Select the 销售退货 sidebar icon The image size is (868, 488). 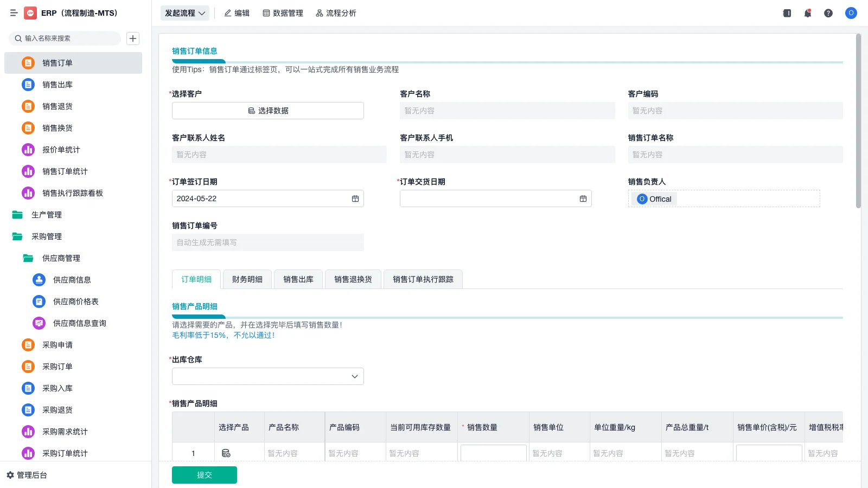pyautogui.click(x=28, y=106)
